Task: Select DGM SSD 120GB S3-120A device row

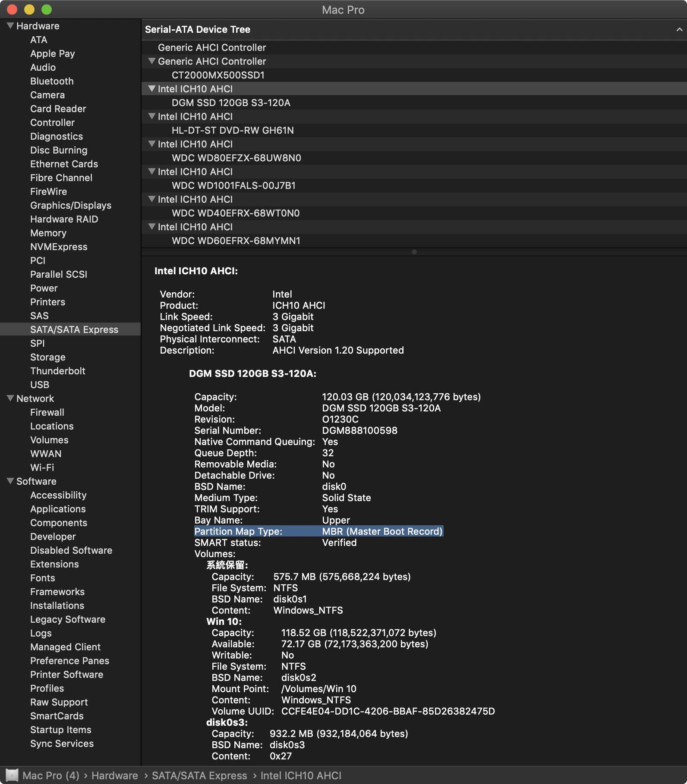Action: pos(414,103)
